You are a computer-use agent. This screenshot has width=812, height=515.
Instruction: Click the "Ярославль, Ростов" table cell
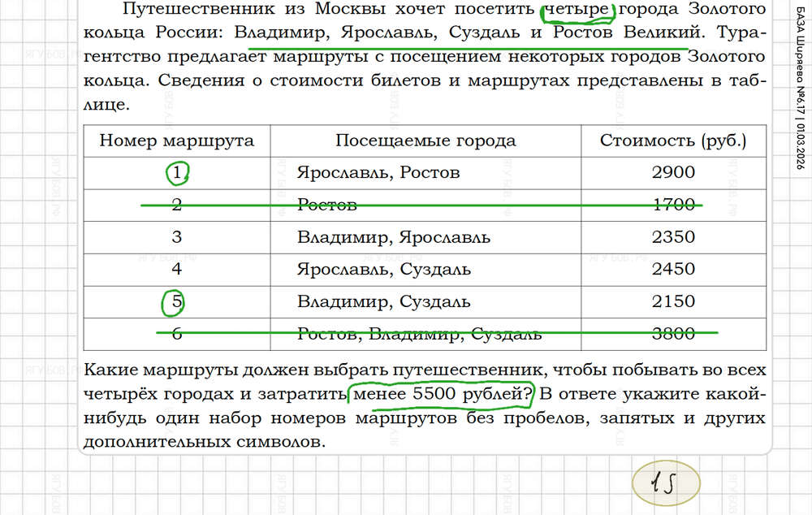click(x=378, y=172)
